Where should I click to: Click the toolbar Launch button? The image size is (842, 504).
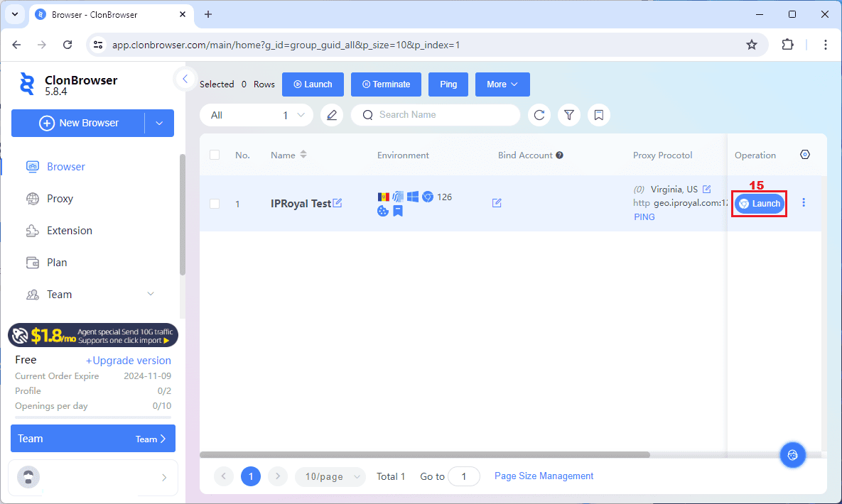tap(313, 84)
